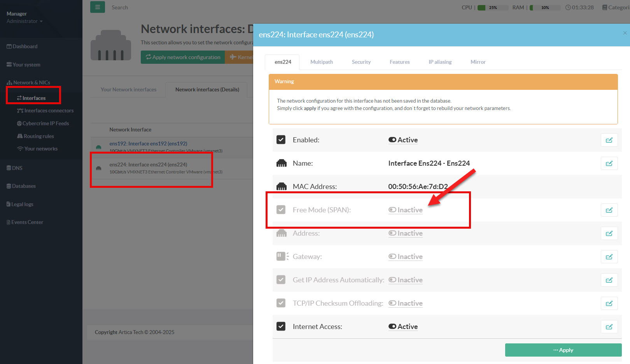Open the edit icon for Free Mode (SPAN)

(x=609, y=210)
